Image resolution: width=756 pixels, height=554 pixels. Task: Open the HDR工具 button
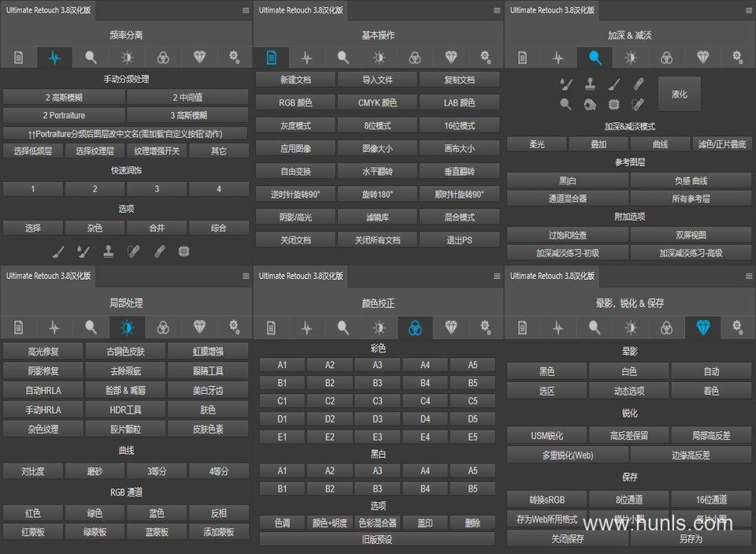tap(125, 410)
